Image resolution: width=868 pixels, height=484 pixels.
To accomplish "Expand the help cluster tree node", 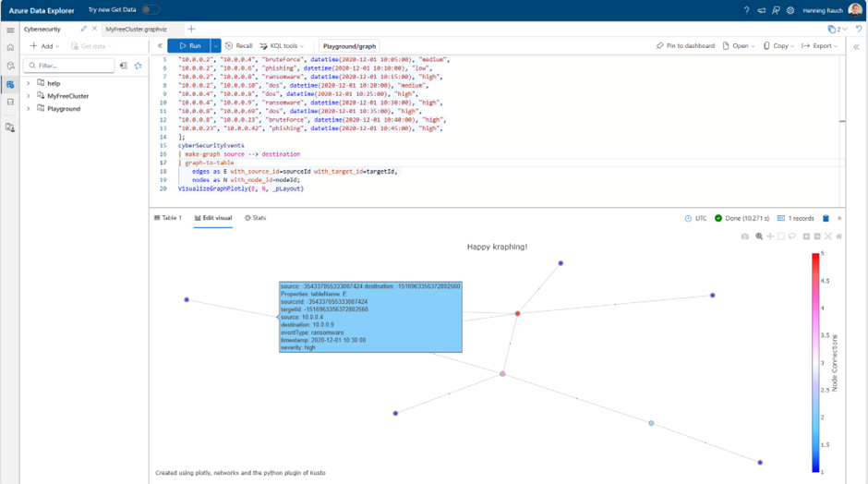I will tap(29, 83).
